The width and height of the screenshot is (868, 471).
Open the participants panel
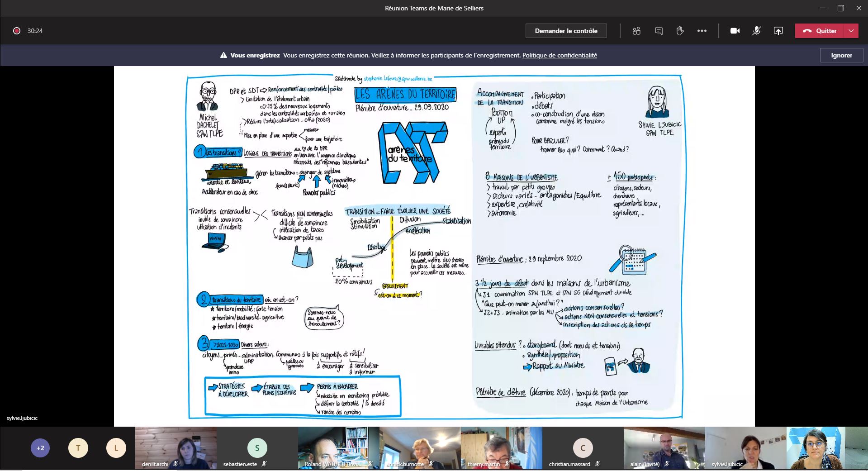pos(636,31)
